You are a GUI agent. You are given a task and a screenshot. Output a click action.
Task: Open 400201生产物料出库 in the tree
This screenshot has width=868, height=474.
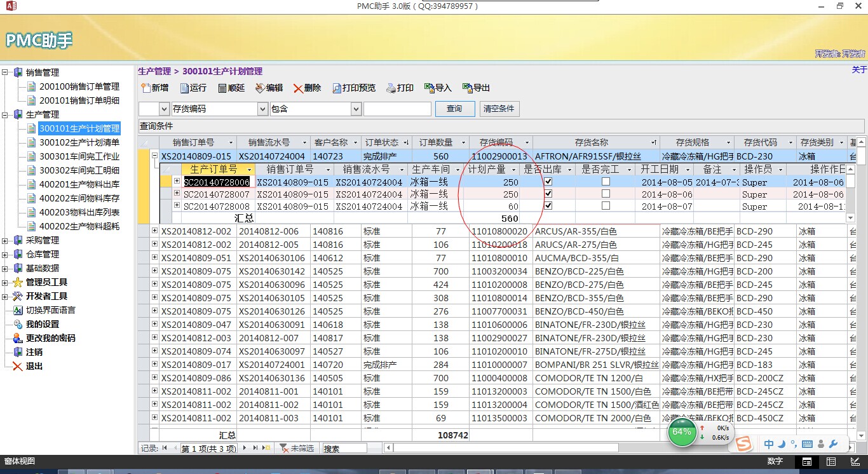[x=79, y=184]
